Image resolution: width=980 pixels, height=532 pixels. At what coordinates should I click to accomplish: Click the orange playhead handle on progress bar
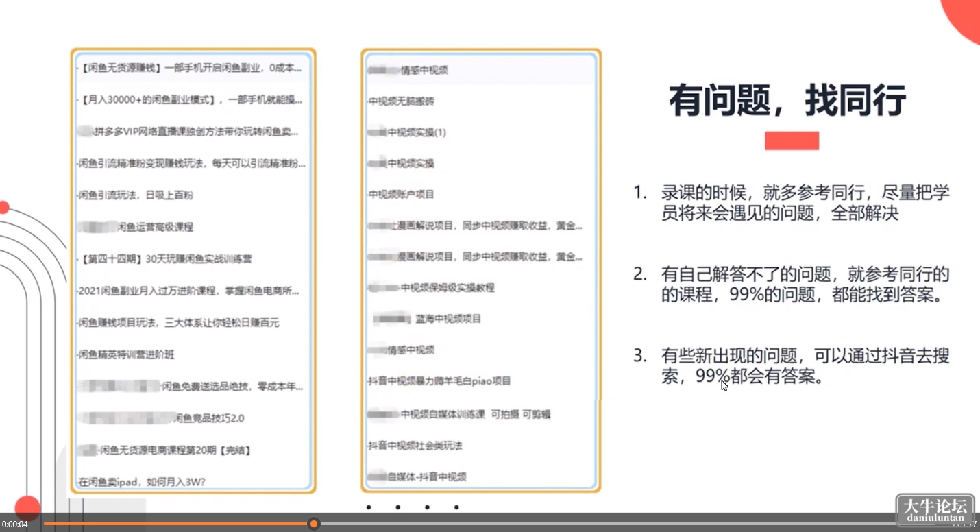pyautogui.click(x=314, y=524)
